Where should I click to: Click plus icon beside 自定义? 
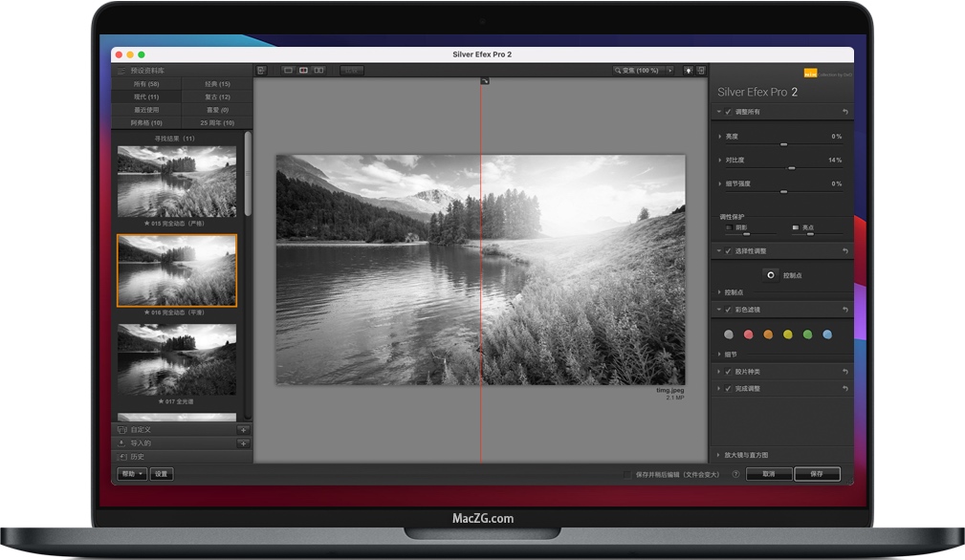click(243, 430)
